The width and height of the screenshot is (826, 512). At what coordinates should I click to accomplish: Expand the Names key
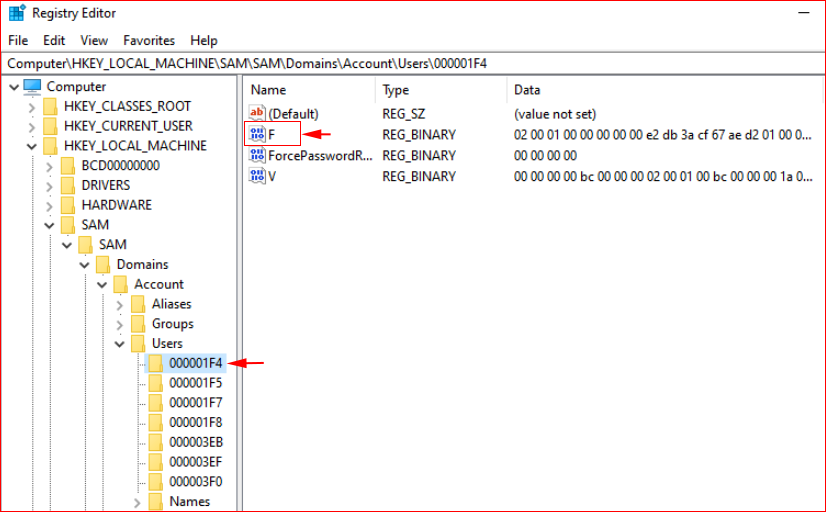click(137, 503)
